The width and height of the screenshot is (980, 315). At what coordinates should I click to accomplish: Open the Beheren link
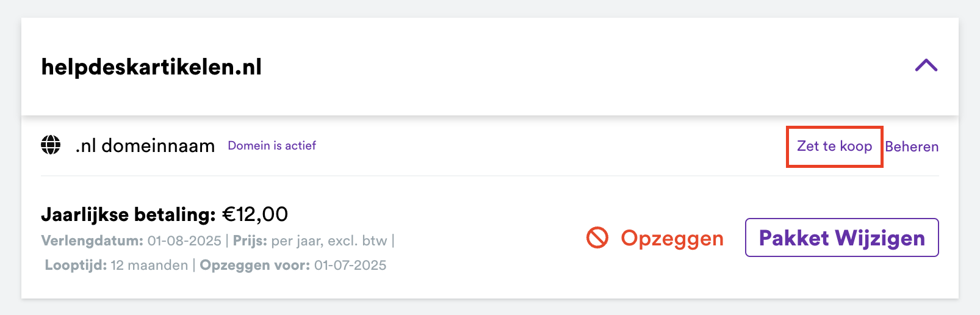click(x=912, y=147)
